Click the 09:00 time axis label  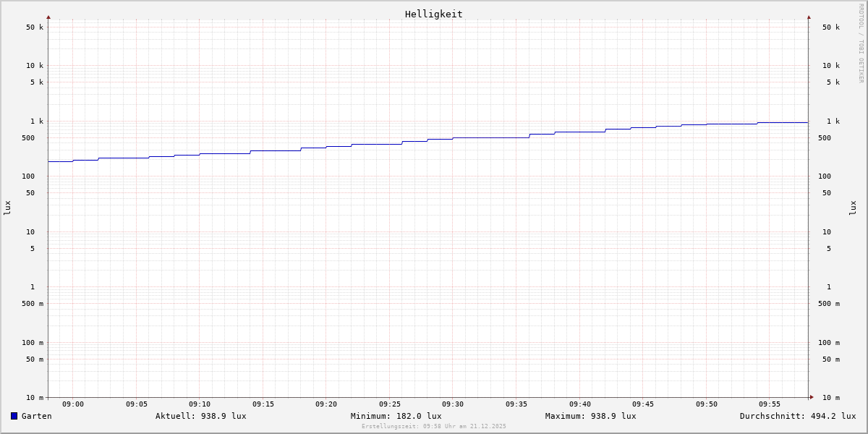point(73,404)
